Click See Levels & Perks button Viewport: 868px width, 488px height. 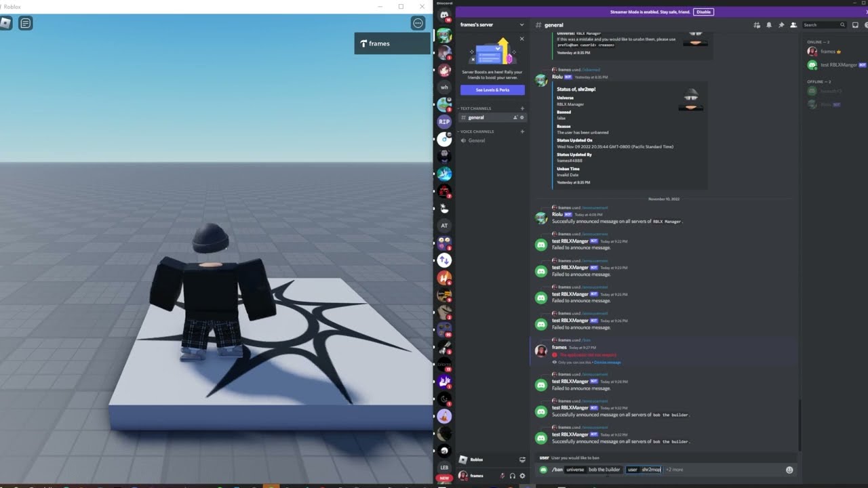pyautogui.click(x=492, y=89)
